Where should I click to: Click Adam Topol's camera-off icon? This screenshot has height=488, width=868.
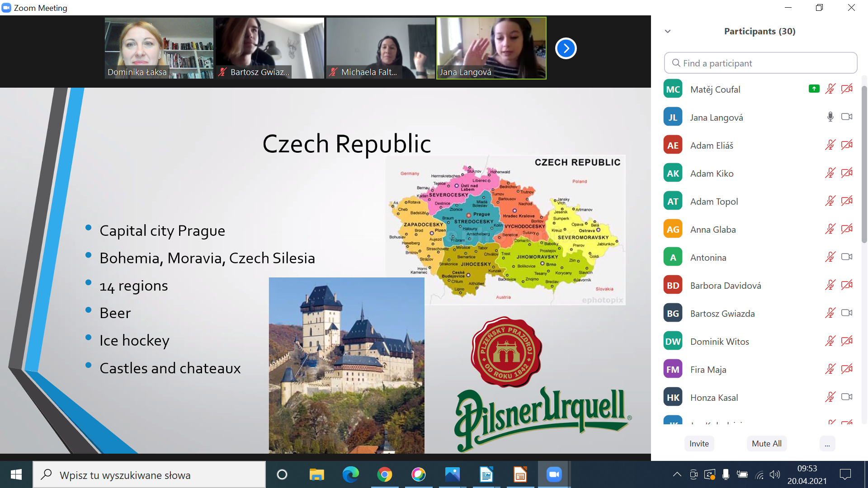(x=847, y=201)
